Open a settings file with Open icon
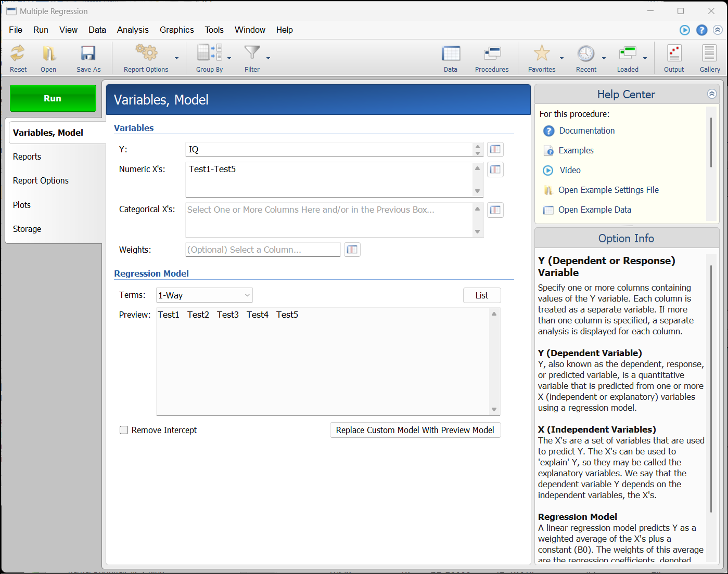Viewport: 728px width, 574px height. (x=48, y=54)
